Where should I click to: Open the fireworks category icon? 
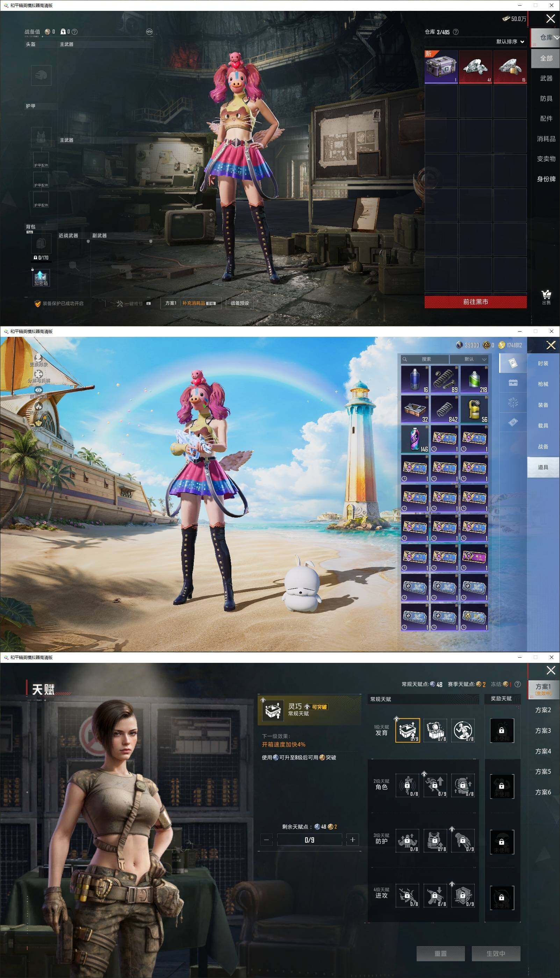[x=513, y=403]
